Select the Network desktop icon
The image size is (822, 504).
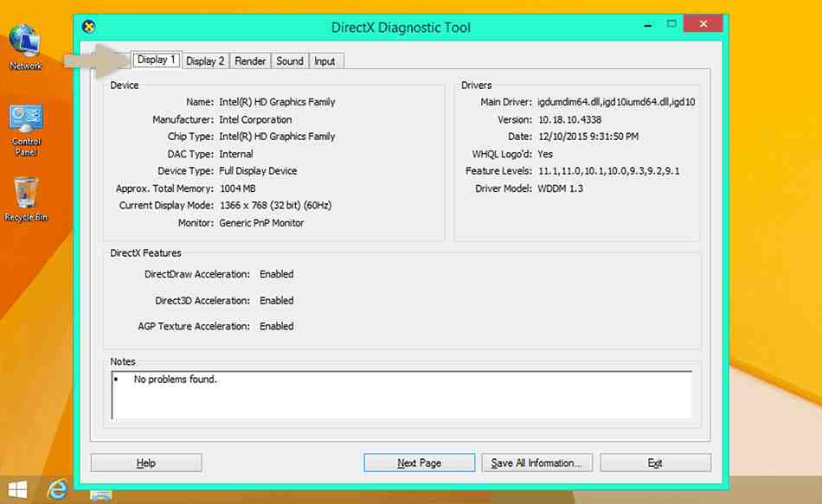[25, 44]
